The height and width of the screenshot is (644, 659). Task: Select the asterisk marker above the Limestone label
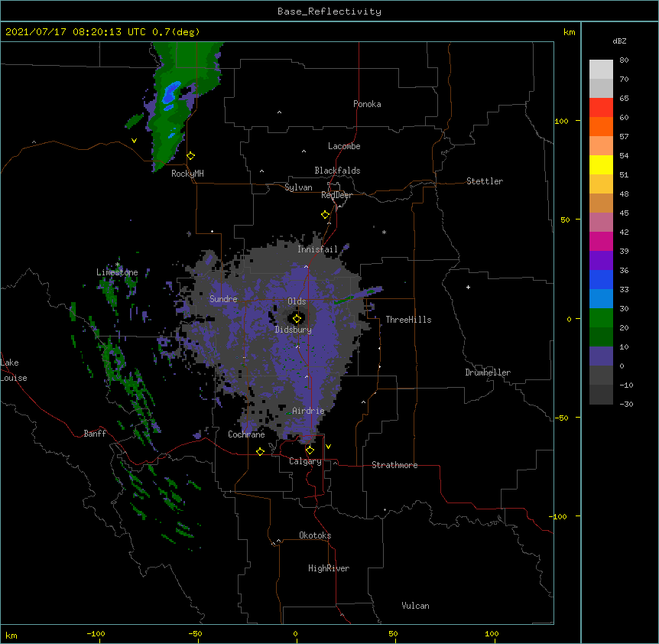pyautogui.click(x=118, y=265)
